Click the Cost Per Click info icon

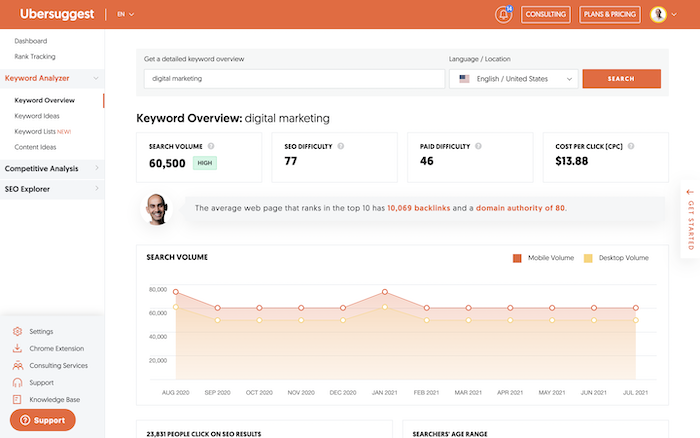631,146
